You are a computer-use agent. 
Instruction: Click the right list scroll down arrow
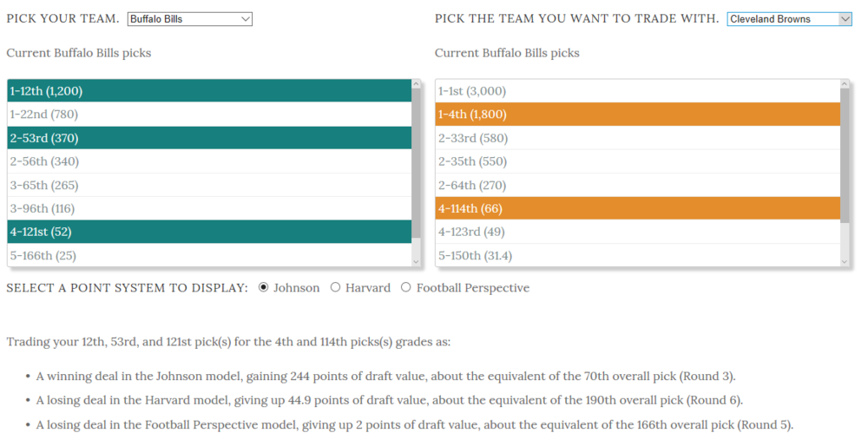845,262
